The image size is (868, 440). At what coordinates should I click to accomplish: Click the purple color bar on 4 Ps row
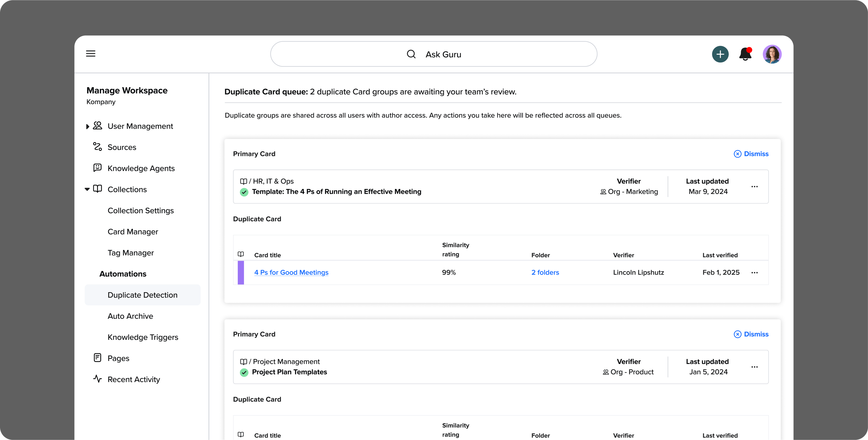click(x=241, y=273)
